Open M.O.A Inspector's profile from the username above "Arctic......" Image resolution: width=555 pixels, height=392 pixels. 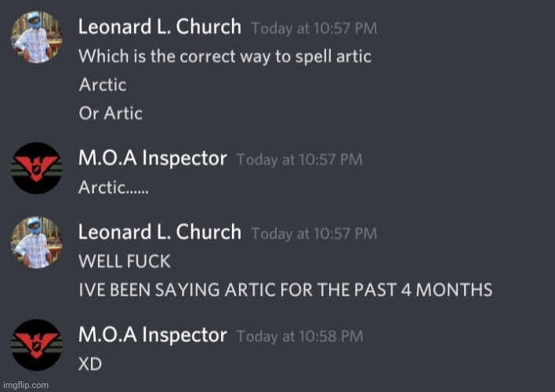pos(152,159)
